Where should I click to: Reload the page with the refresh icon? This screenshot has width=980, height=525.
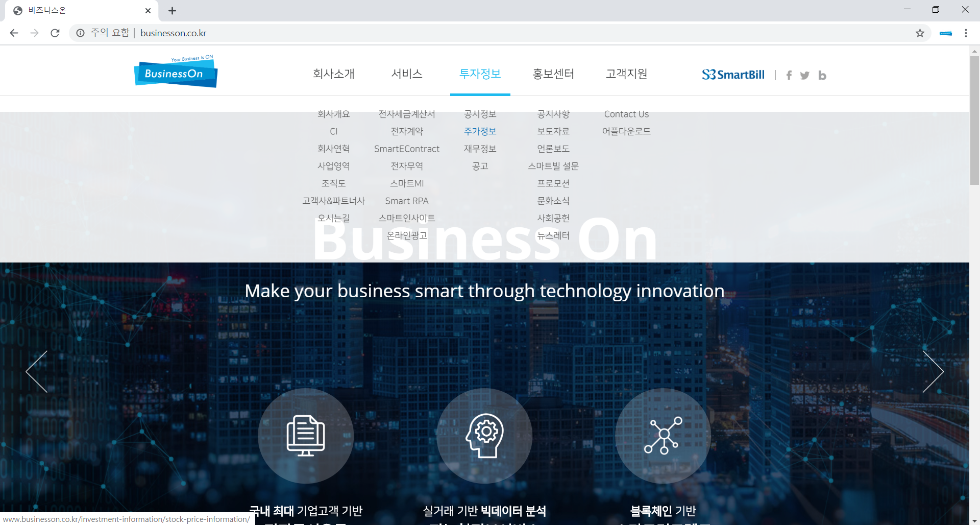click(55, 33)
